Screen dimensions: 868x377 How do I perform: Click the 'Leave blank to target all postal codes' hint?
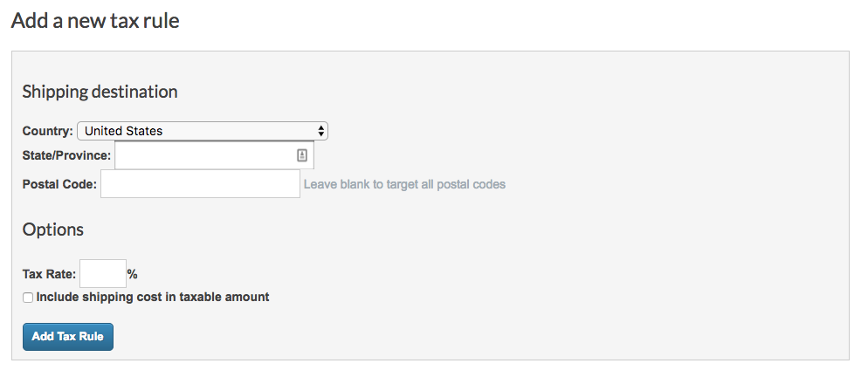point(404,184)
